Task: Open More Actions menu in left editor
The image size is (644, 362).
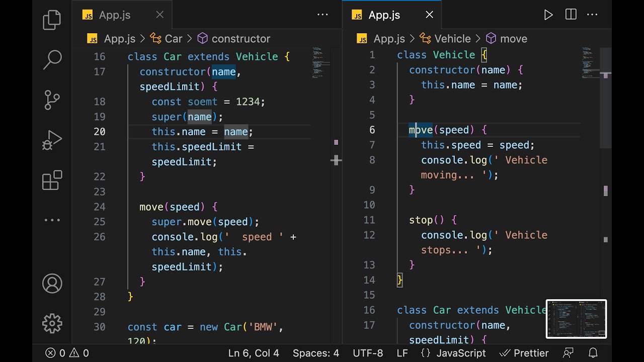Action: [x=323, y=15]
